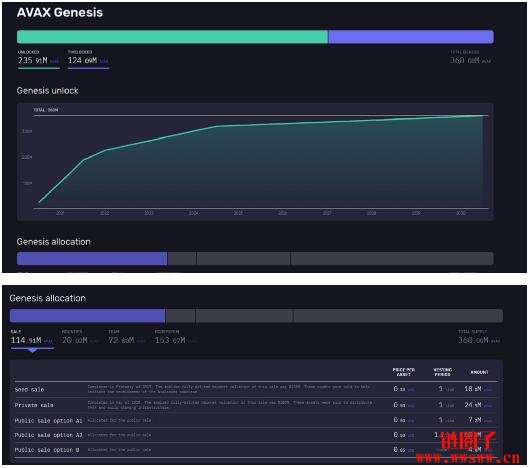This screenshot has height=468, width=529.
Task: Click the Public sale option B price value
Action: (x=403, y=450)
